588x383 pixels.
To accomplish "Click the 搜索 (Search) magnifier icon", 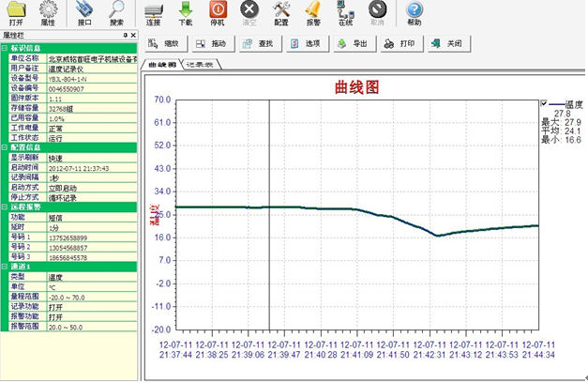I will 116,13.
